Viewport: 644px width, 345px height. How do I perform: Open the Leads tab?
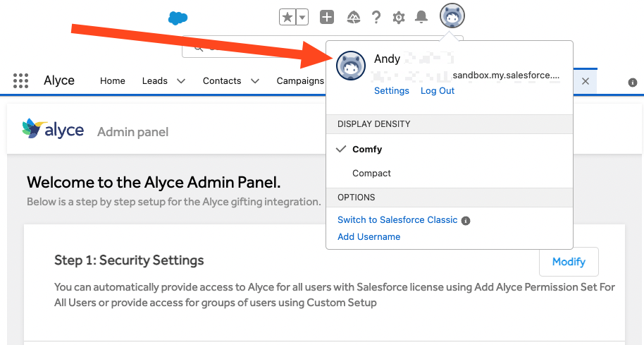(x=155, y=80)
